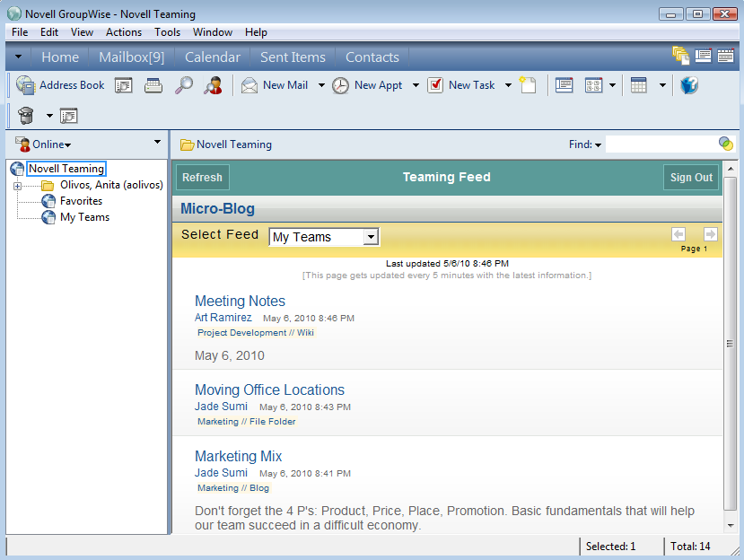Click the feed vertical scrollbar down arrow
The width and height of the screenshot is (744, 560).
(x=731, y=525)
